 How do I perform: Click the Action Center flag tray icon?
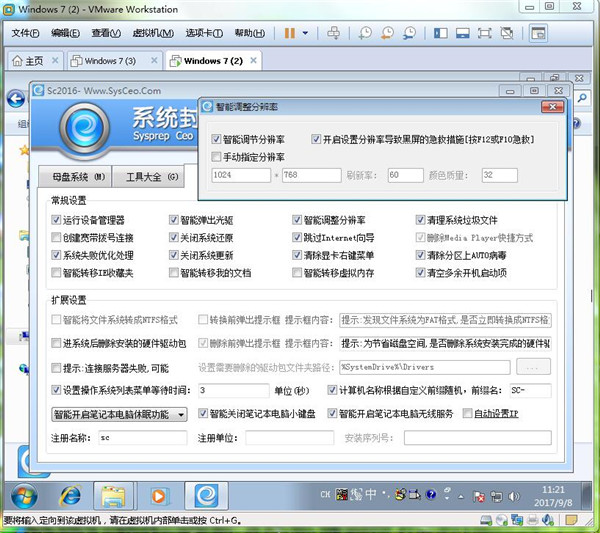(x=479, y=497)
